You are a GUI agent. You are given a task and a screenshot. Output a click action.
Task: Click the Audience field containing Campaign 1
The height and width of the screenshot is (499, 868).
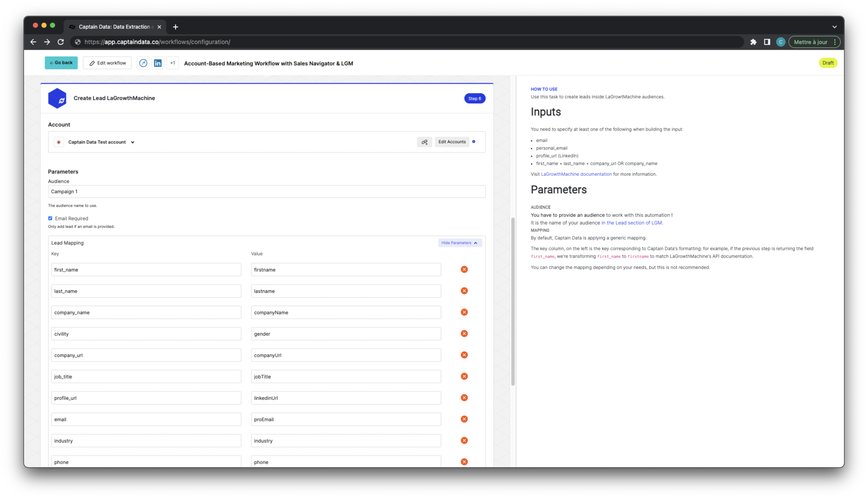tap(267, 192)
